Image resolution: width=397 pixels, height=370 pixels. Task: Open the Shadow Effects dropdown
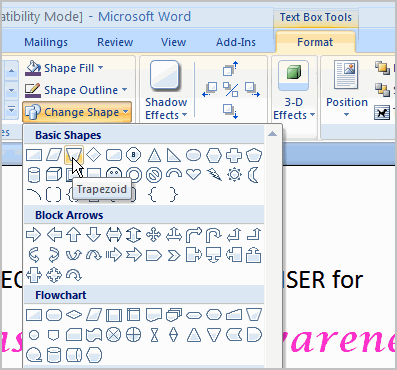[x=166, y=89]
